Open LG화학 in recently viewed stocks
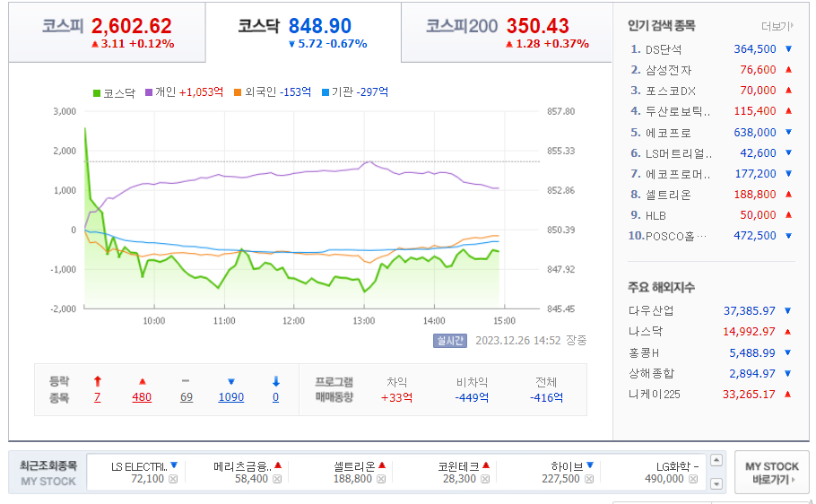Viewport: 816px width, 504px height. point(673,466)
